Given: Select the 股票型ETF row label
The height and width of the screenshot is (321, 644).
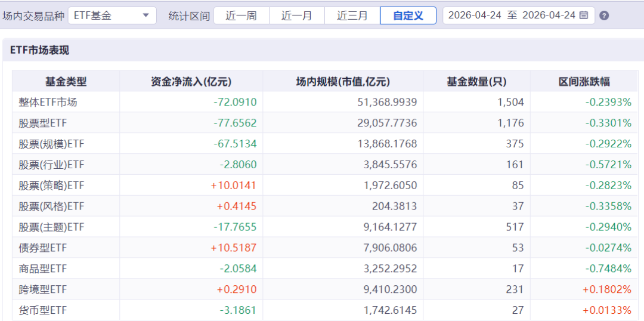Looking at the screenshot, I should point(43,123).
